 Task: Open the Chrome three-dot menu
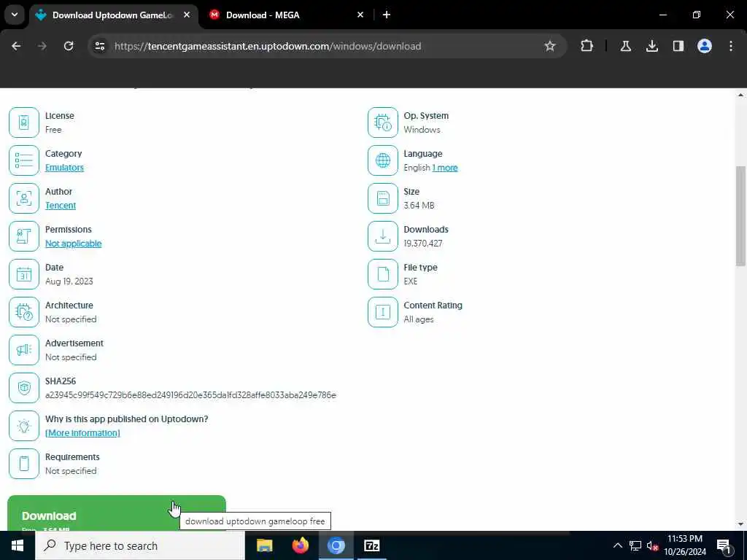pyautogui.click(x=731, y=46)
